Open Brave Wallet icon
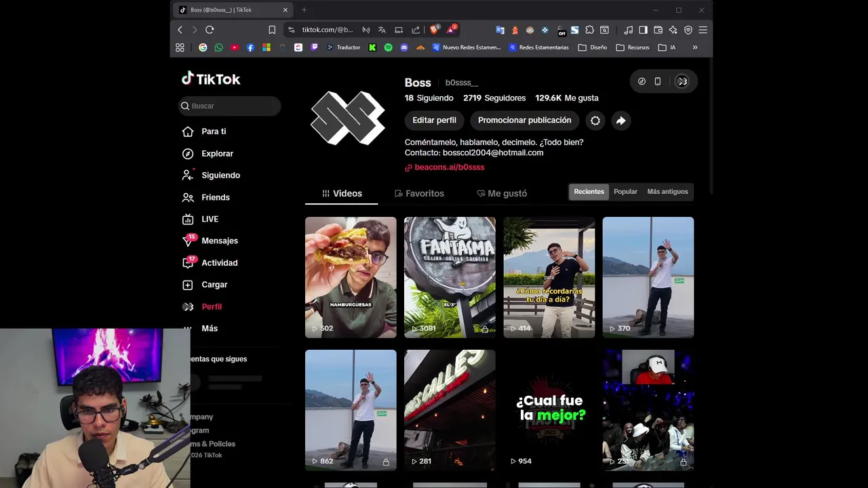 coord(658,30)
